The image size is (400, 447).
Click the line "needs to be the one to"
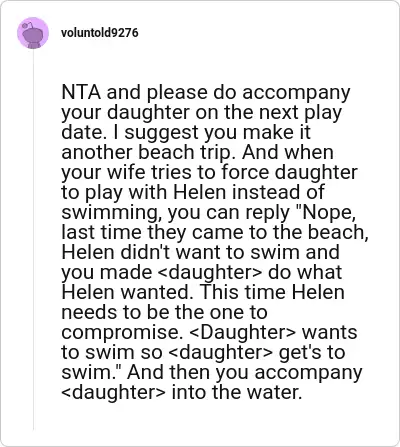point(165,312)
